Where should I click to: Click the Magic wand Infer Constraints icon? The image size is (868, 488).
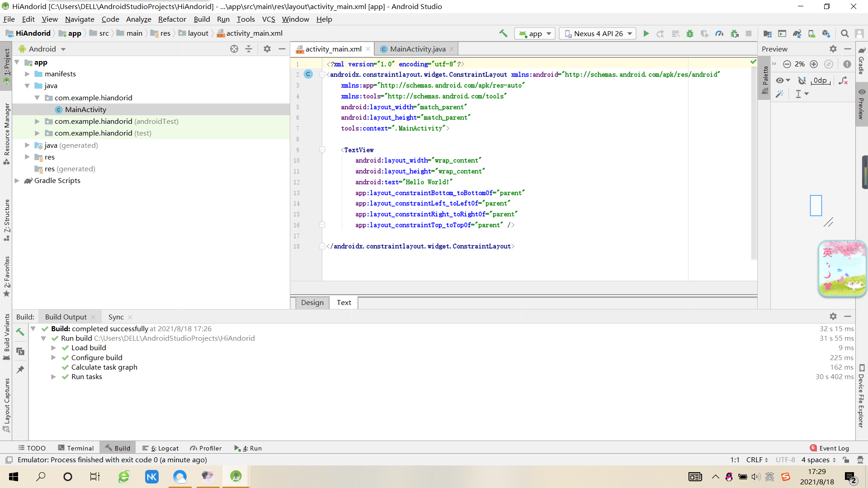pos(779,94)
